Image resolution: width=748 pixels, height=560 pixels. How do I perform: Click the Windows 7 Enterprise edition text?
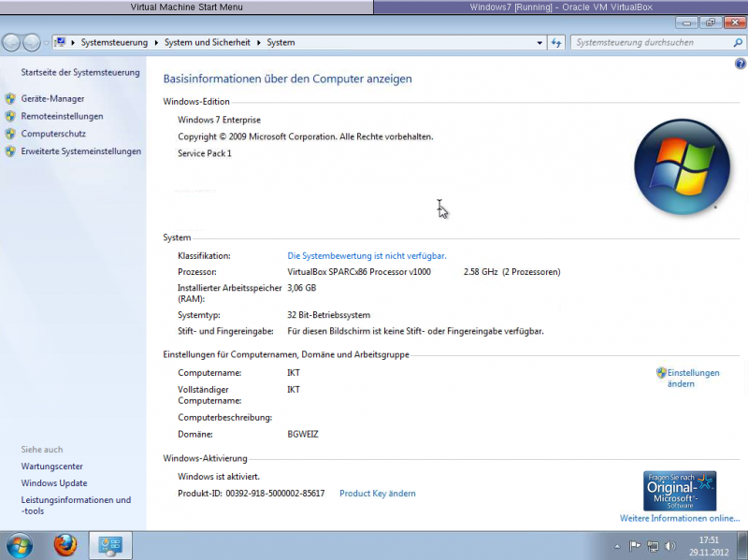[x=220, y=121]
